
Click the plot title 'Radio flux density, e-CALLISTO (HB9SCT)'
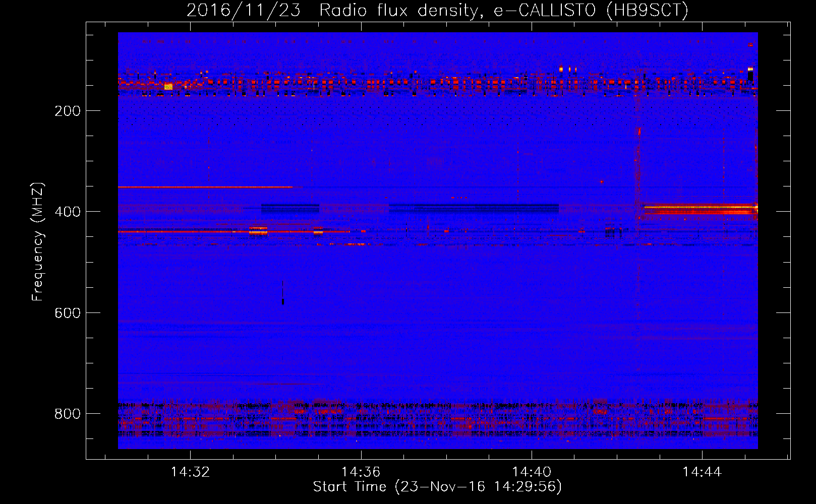[503, 10]
